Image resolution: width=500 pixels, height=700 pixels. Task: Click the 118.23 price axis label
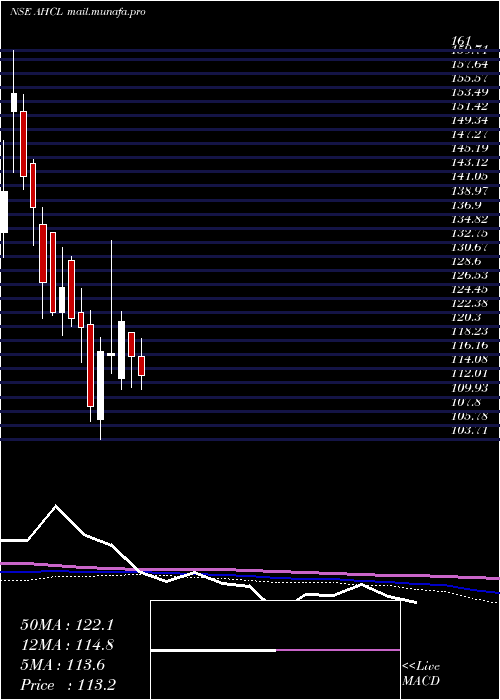[x=469, y=331]
